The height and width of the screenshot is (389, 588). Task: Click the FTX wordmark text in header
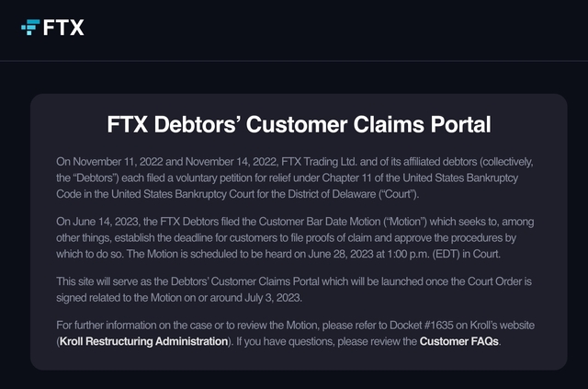63,28
